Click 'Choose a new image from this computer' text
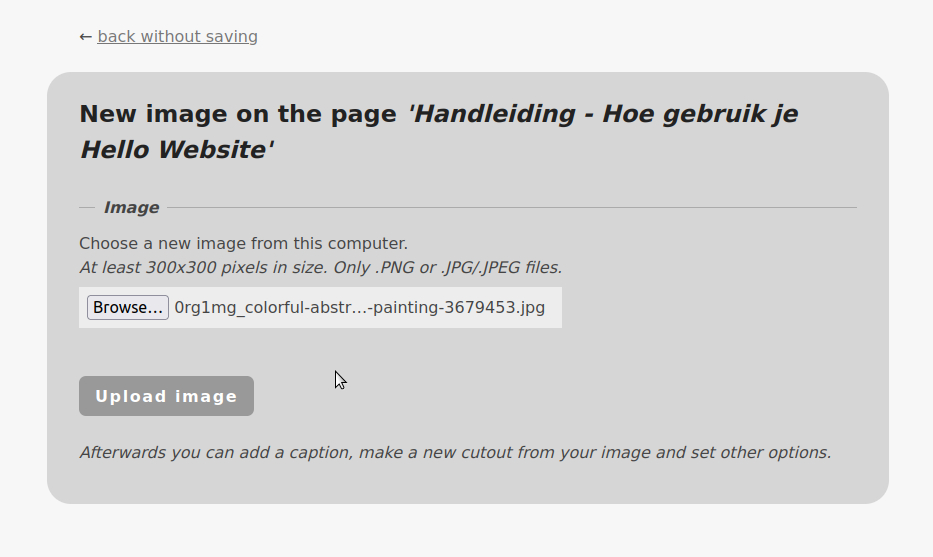933x557 pixels. (243, 243)
